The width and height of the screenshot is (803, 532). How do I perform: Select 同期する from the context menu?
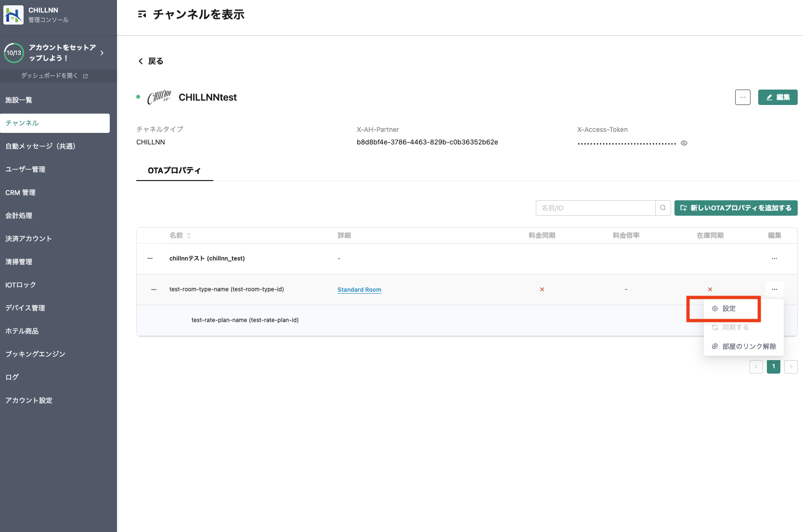click(744, 327)
